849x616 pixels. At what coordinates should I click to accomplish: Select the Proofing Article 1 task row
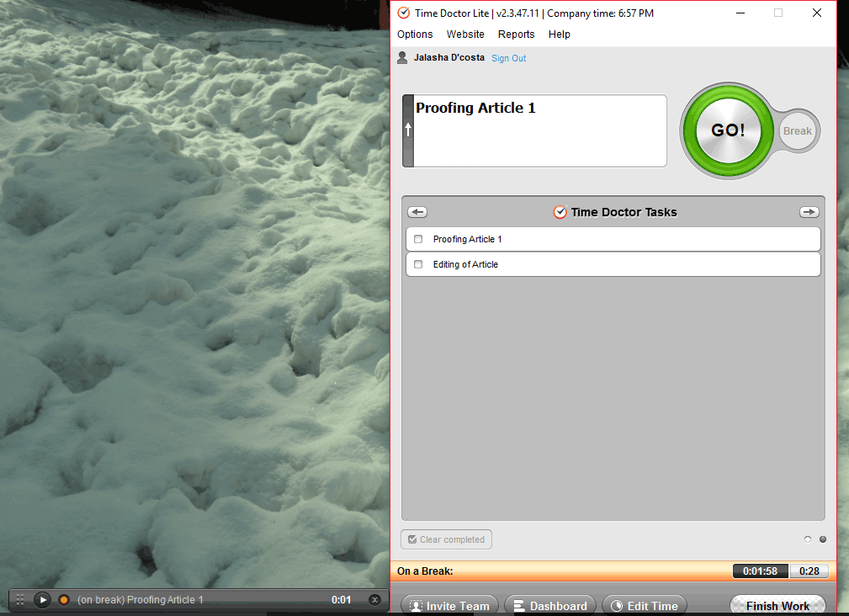[613, 239]
